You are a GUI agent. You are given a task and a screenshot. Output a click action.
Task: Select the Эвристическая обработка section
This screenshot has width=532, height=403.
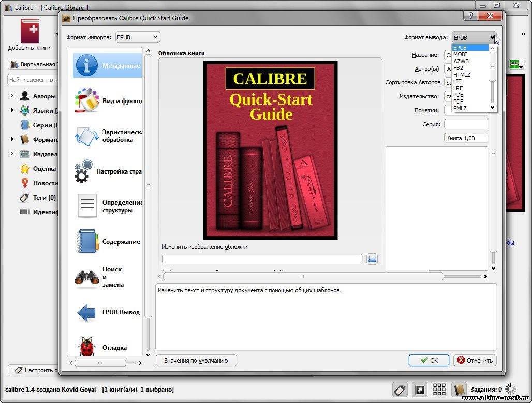107,136
